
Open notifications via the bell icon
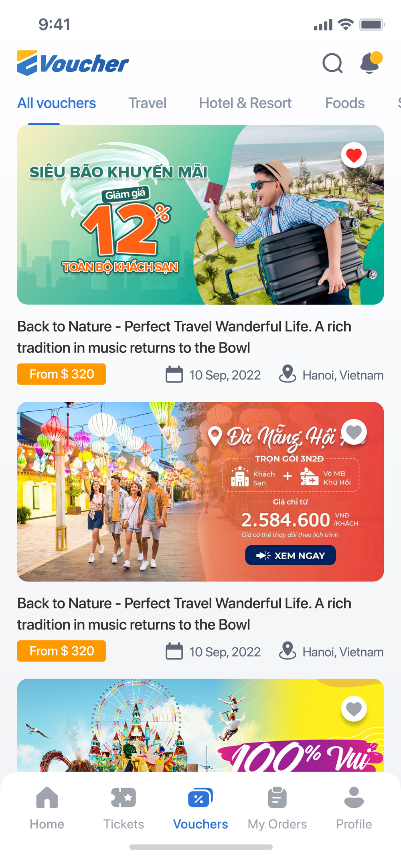point(371,63)
